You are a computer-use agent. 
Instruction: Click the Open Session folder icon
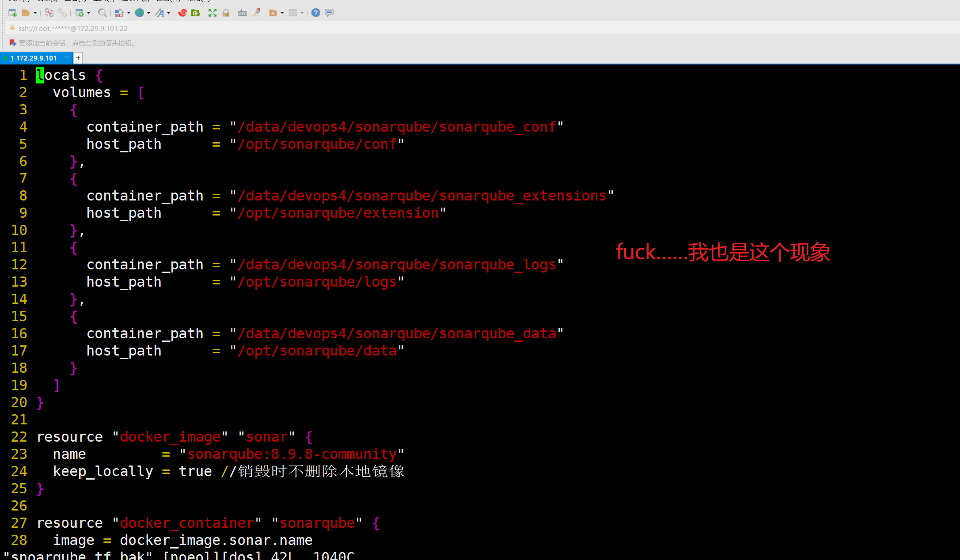pos(26,13)
